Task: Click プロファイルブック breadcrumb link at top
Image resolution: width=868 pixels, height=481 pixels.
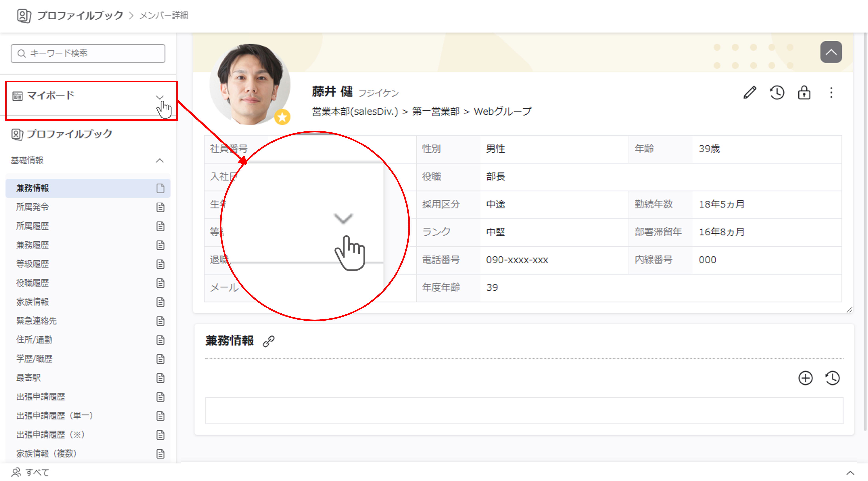Action: 80,16
